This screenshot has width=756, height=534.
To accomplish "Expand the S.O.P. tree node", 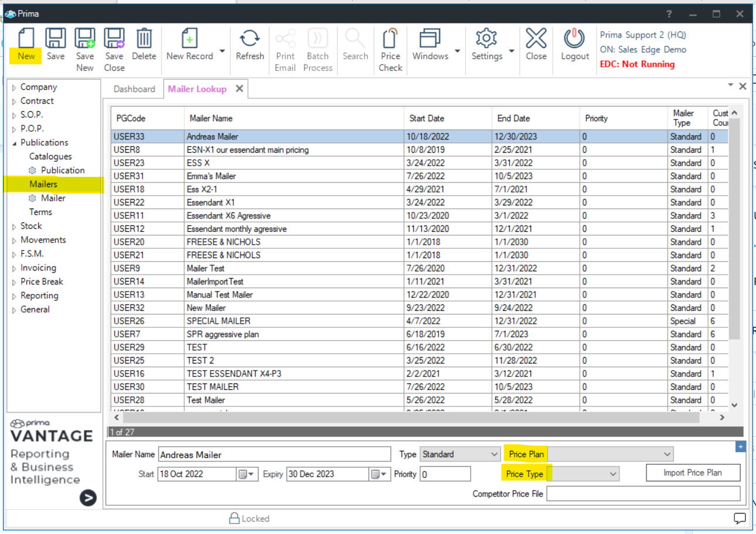I will click(14, 115).
